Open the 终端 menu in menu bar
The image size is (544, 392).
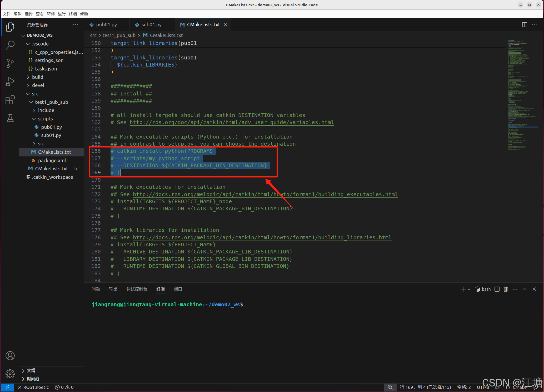coord(73,14)
